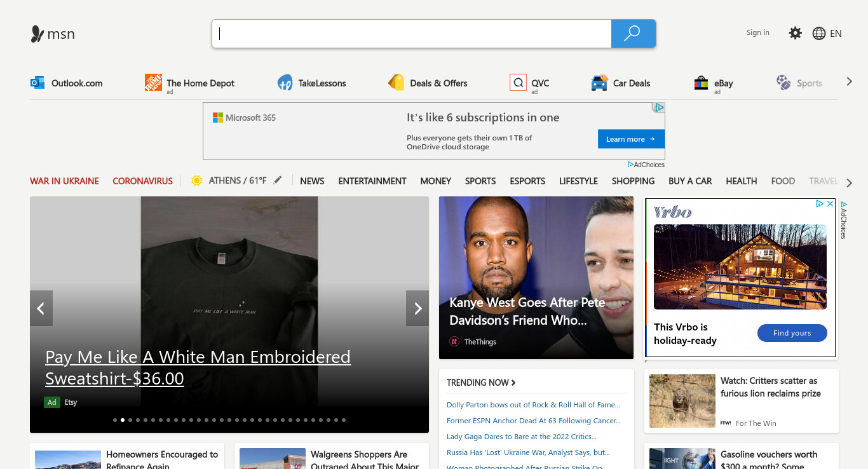868x469 pixels.
Task: Click Find yours button on Vrbo ad
Action: (792, 333)
